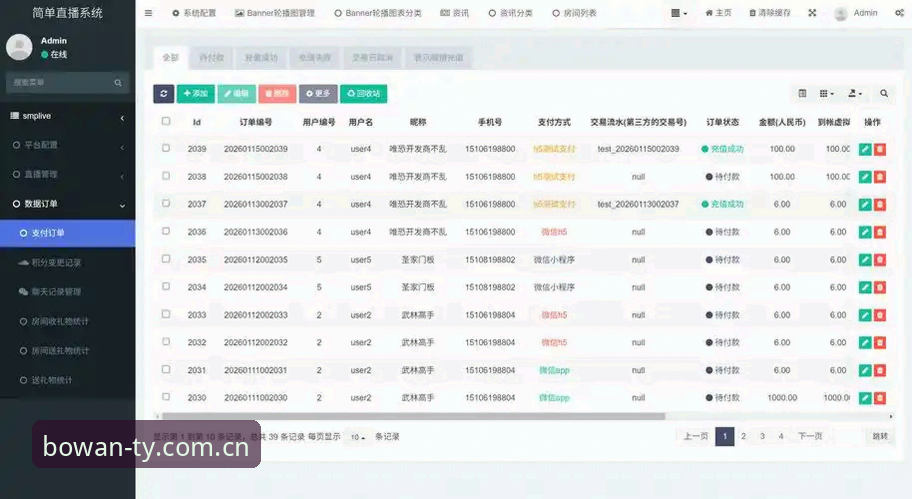
Task: Click green edit icon for order 2037
Action: (865, 204)
